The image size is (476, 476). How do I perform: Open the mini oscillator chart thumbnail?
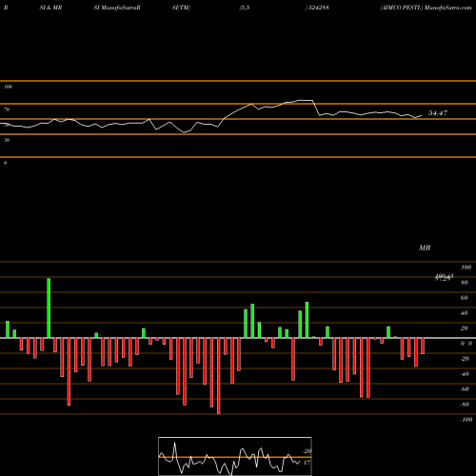coord(235,456)
